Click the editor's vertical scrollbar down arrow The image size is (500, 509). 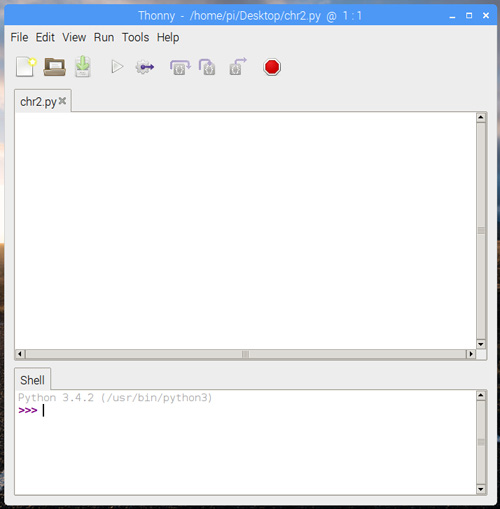[x=481, y=344]
